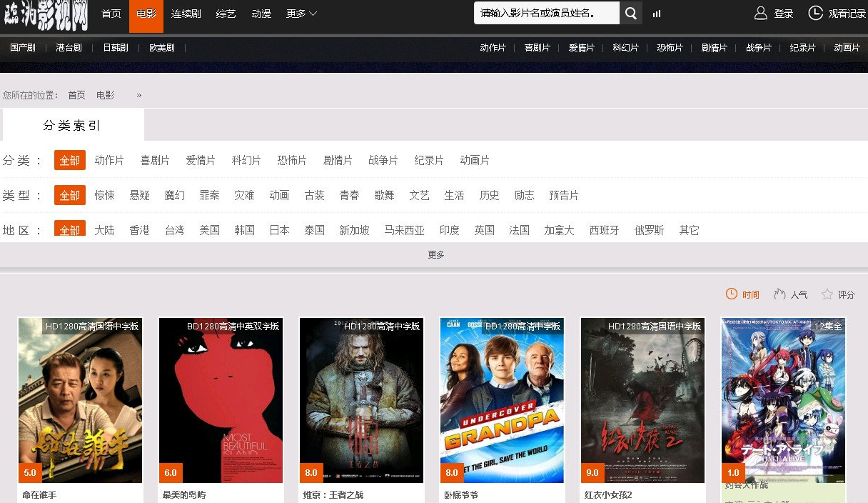The width and height of the screenshot is (868, 503).
Task: Click the user login icon
Action: pos(761,13)
